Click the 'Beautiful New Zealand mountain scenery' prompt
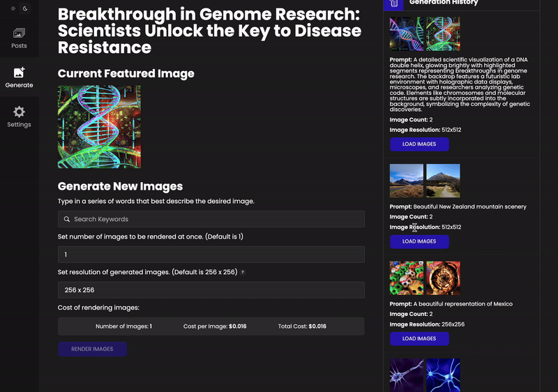The image size is (558, 392). 469,206
